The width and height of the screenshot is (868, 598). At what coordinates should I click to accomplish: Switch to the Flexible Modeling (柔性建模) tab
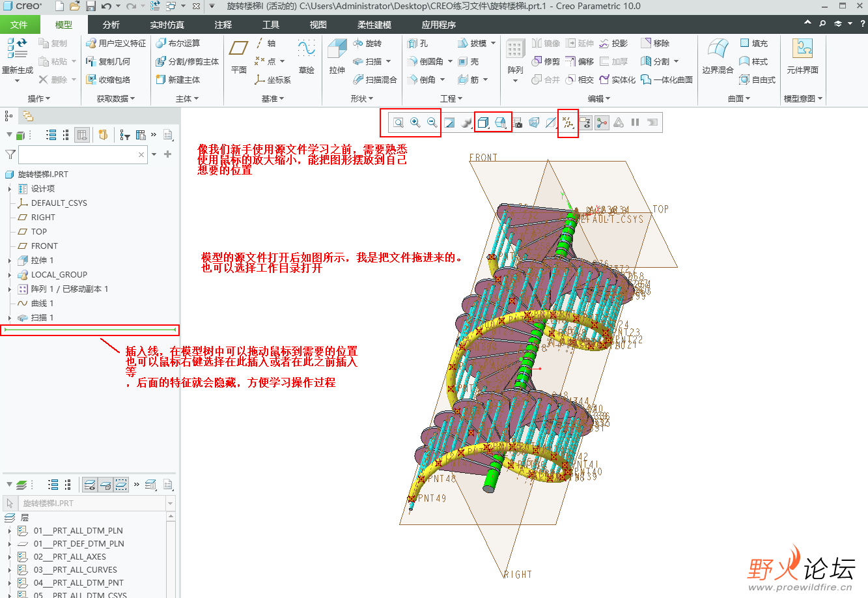point(374,25)
